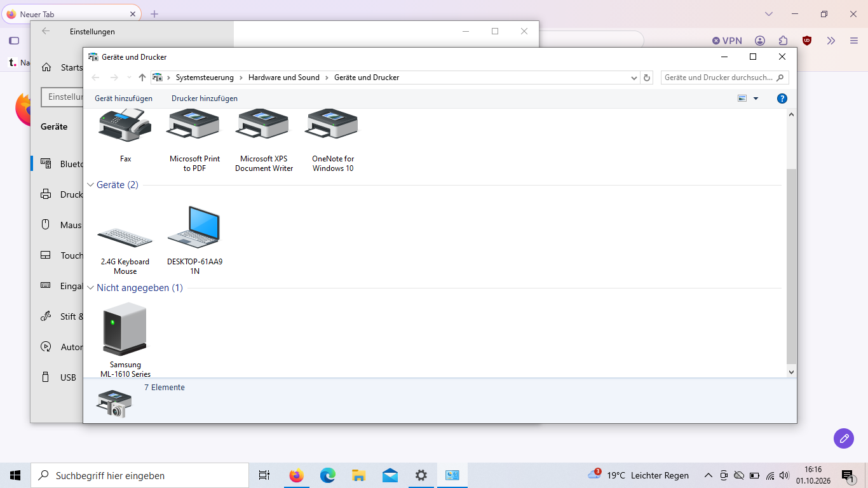Select the Microsoft XPS Document Writer printer

(264, 141)
